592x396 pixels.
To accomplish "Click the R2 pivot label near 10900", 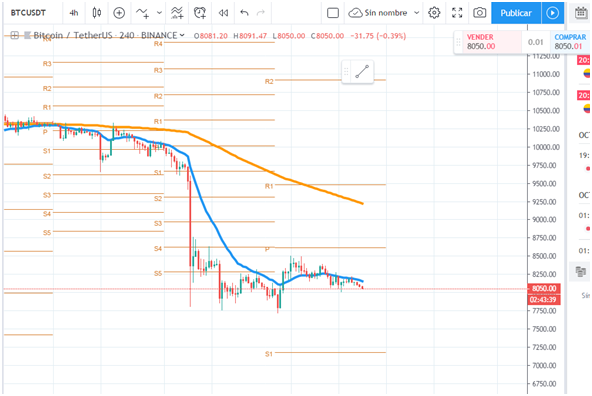I will (269, 81).
